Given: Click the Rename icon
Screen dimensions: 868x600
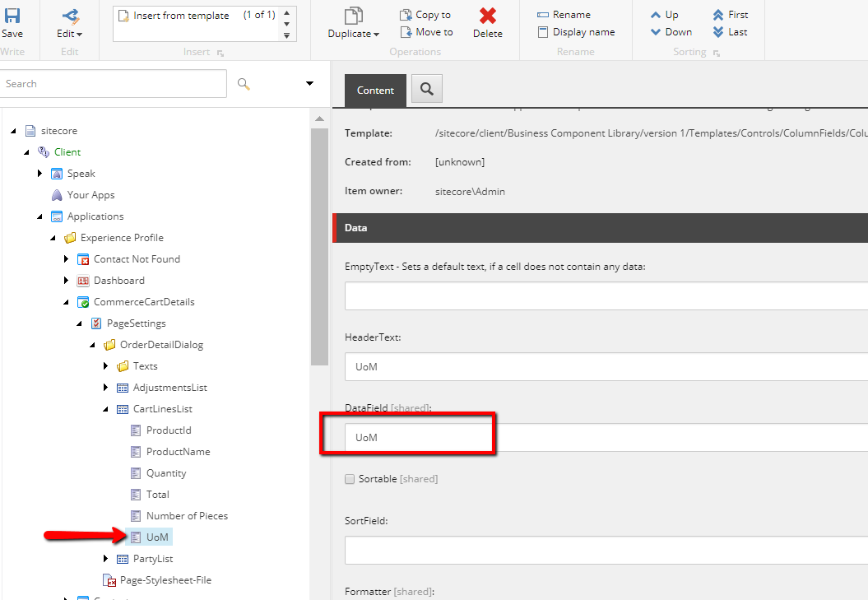Looking at the screenshot, I should click(x=543, y=15).
